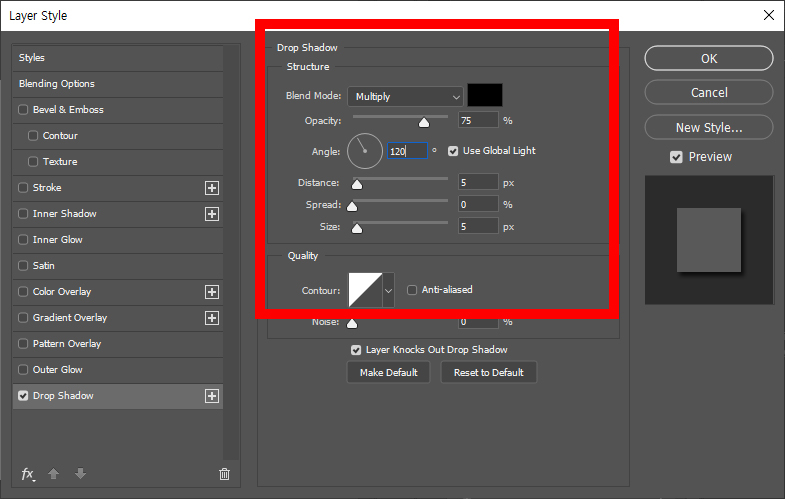Image resolution: width=785 pixels, height=499 pixels.
Task: Click the New Style... button
Action: pos(709,128)
